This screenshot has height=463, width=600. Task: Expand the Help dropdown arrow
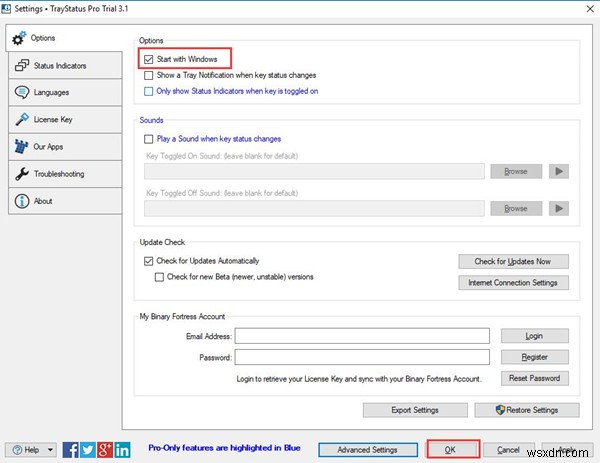pos(50,450)
